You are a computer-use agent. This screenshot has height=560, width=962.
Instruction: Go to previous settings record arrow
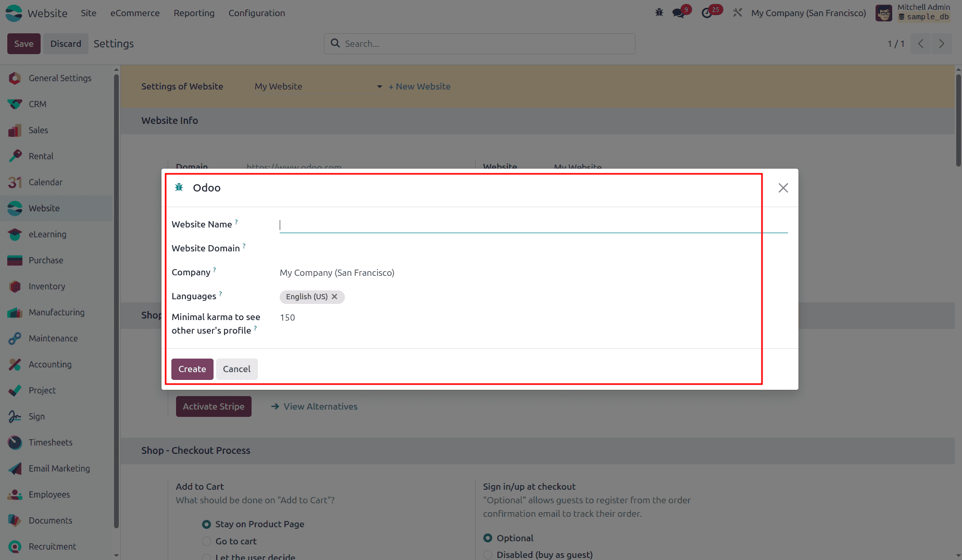coord(921,44)
